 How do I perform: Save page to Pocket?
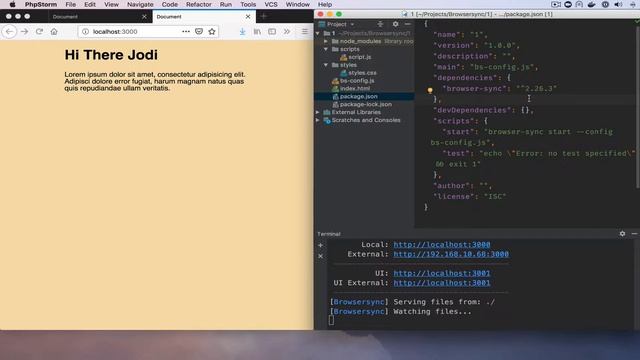[x=199, y=31]
